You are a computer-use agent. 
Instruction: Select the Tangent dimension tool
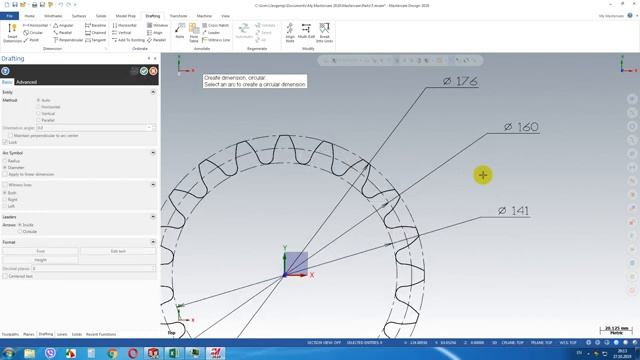[96, 40]
